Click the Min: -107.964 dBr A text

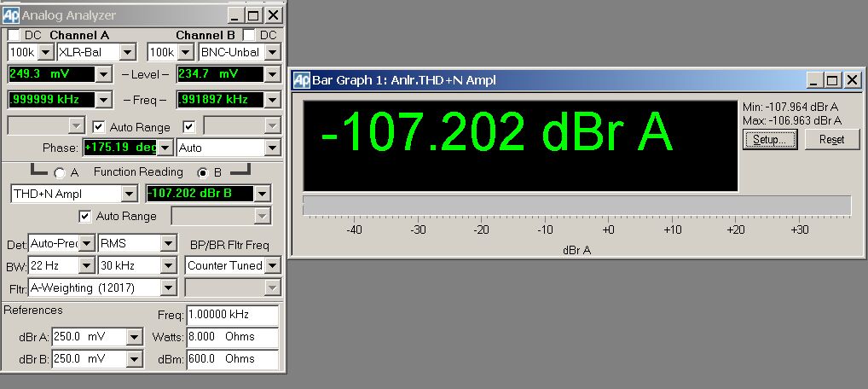coord(790,107)
